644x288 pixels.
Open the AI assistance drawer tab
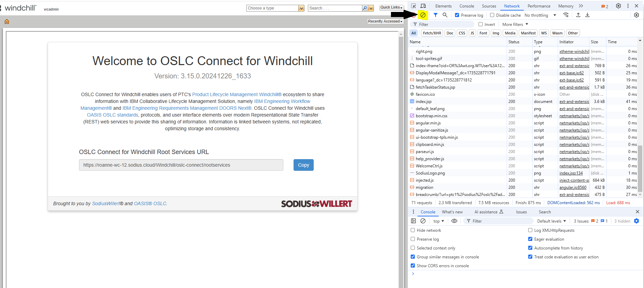pos(489,212)
